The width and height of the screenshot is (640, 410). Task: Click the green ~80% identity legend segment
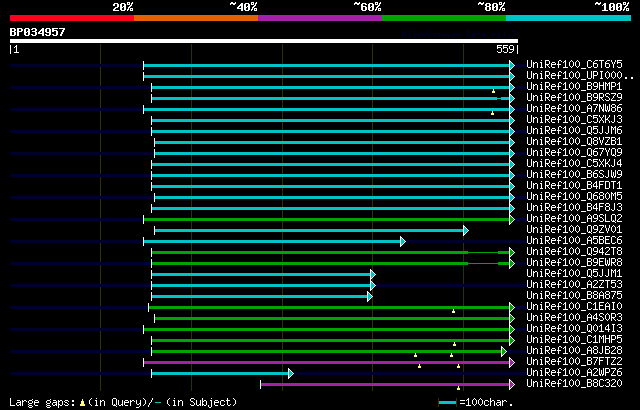(444, 18)
